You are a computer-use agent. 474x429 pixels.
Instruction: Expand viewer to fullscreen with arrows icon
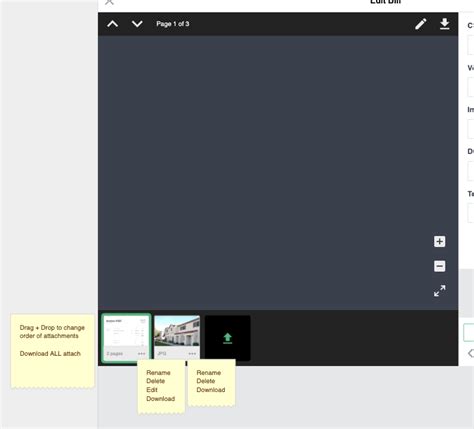click(x=440, y=291)
